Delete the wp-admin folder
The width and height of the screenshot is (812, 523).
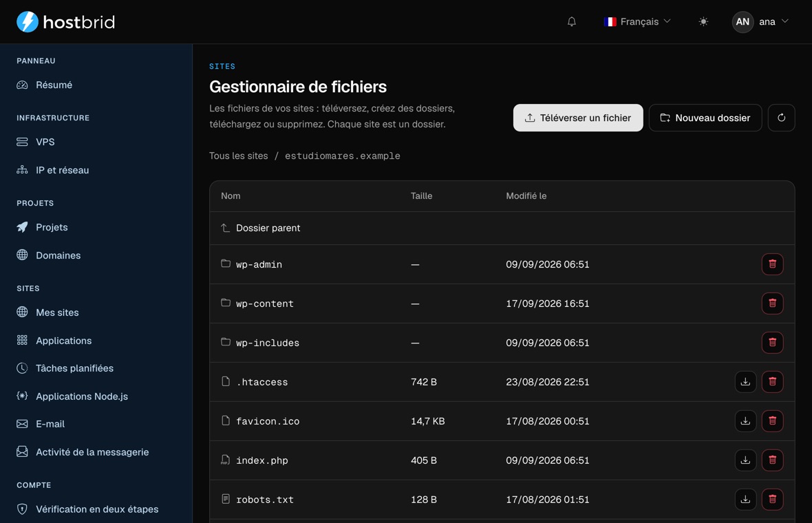(772, 264)
